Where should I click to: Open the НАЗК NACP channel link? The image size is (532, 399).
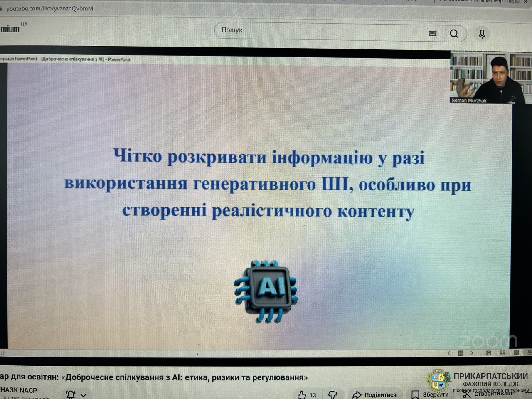tap(19, 390)
